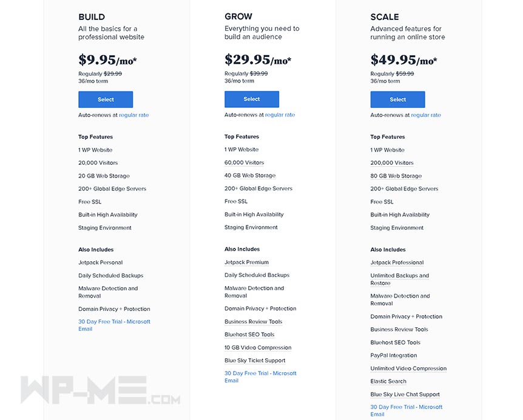The height and width of the screenshot is (420, 523).
Task: Click Blue Sky Ticket Support in GROW
Action: 255,361
